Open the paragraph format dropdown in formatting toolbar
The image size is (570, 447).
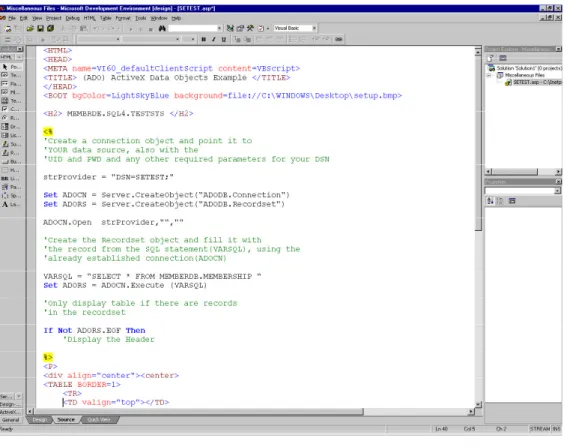(x=118, y=39)
